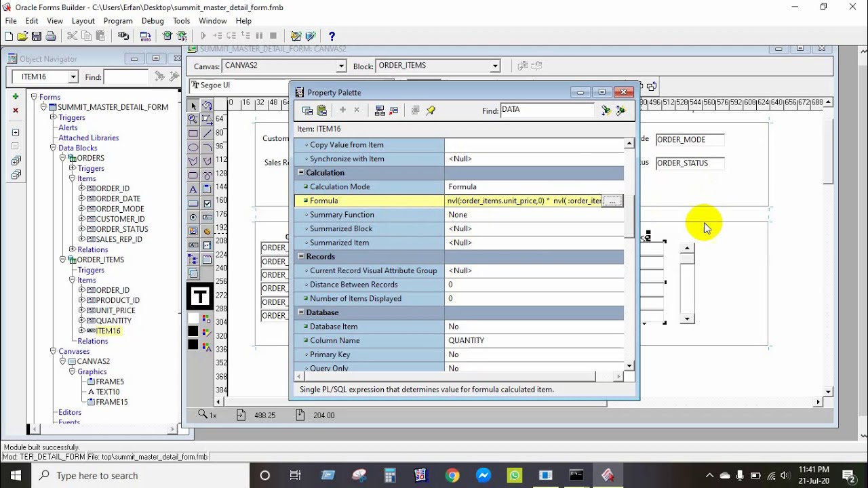Collapse the Canvases tree node

53,351
